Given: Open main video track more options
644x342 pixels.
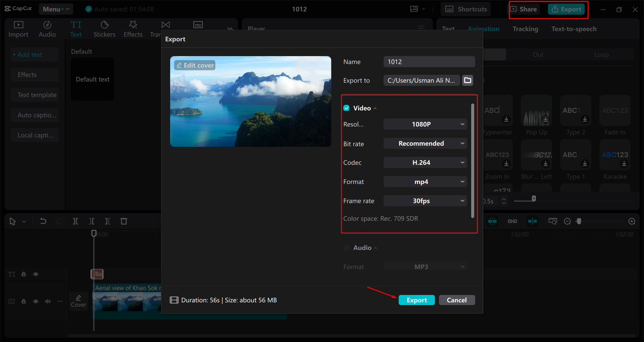Looking at the screenshot, I should pos(60,301).
